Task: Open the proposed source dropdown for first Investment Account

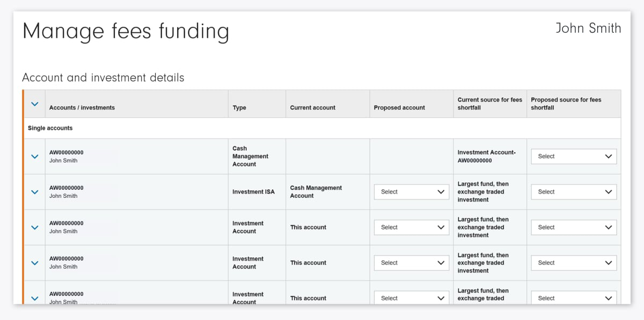Action: coord(573,227)
